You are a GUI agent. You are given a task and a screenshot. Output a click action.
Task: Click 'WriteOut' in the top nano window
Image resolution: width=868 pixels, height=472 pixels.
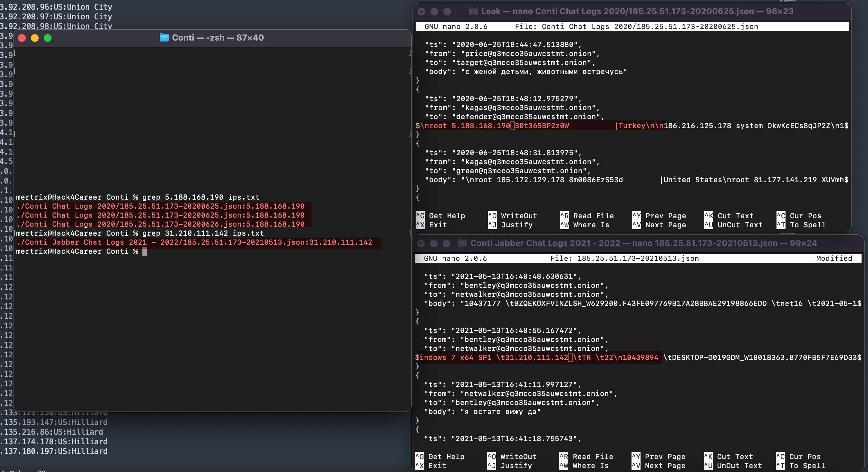(519, 216)
